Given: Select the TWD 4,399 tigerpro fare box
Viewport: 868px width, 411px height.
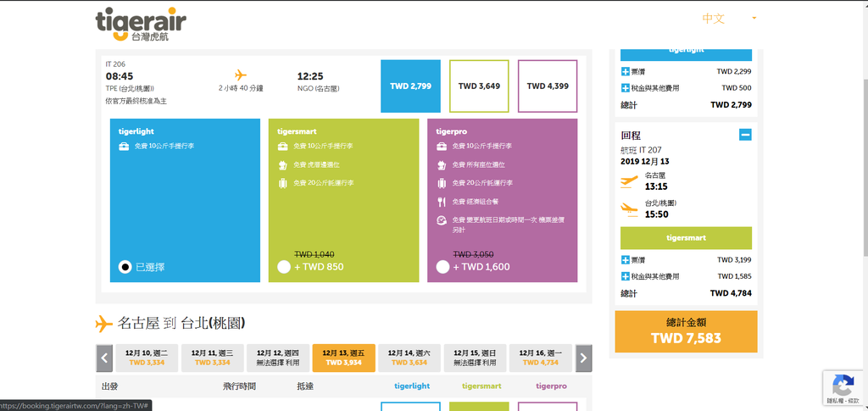Looking at the screenshot, I should click(x=548, y=86).
